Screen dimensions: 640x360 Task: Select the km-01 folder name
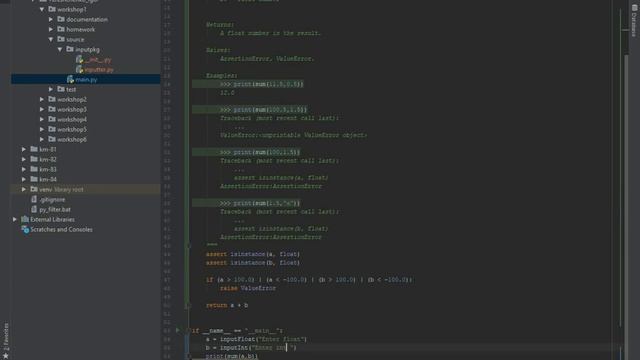coord(48,149)
